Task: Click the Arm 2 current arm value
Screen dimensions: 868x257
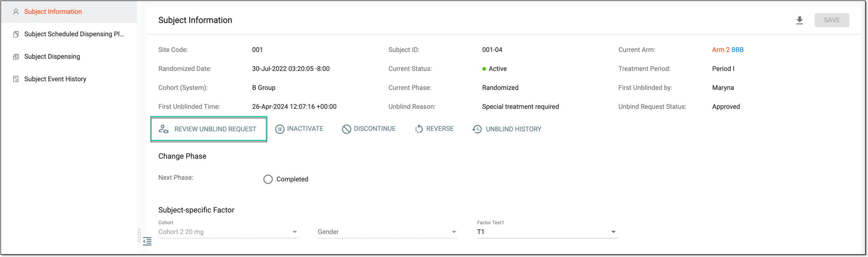Action: point(720,50)
